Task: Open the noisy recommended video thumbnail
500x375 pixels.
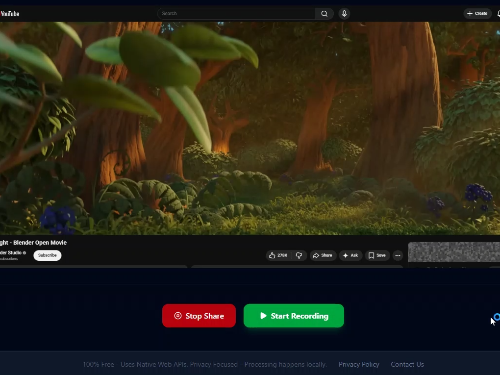Action: tap(454, 252)
